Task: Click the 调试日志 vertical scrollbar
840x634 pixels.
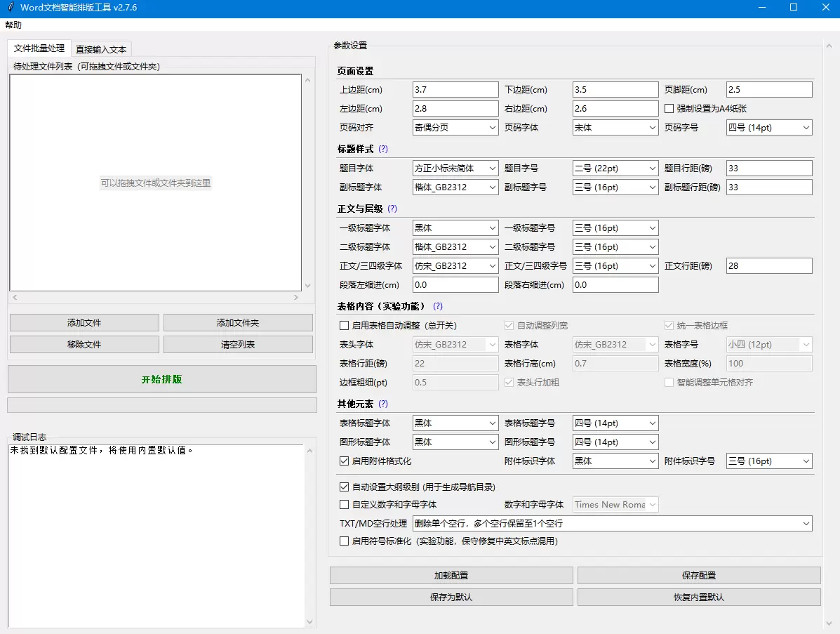Action: coord(309,536)
